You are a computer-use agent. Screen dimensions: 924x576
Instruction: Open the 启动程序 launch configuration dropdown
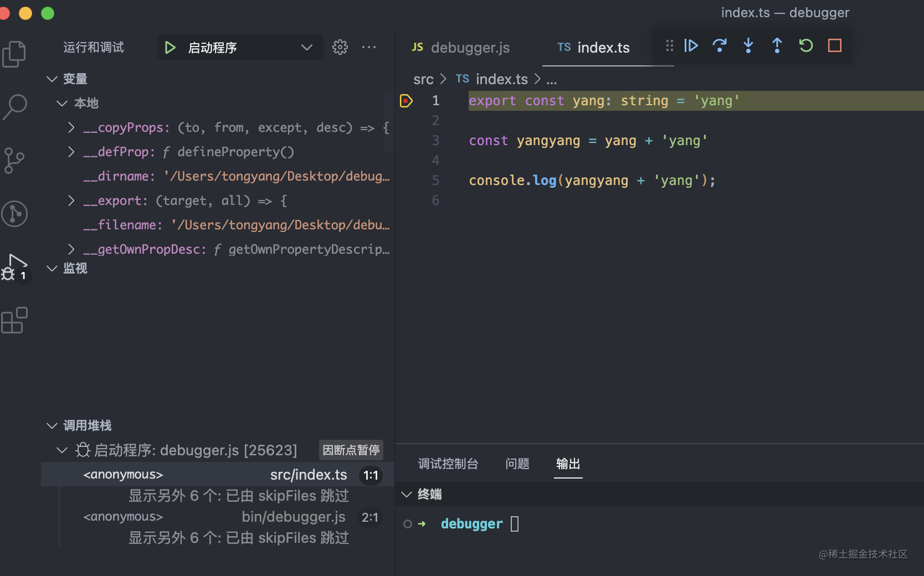pyautogui.click(x=306, y=48)
